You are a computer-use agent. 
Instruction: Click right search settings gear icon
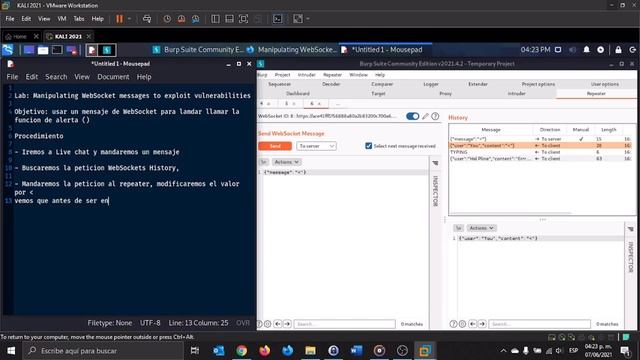tap(462, 324)
